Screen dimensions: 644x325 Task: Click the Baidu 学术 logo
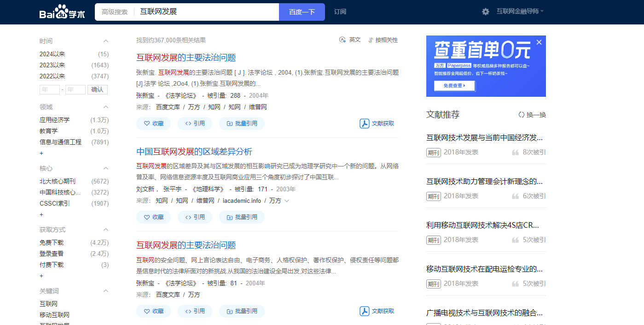(62, 12)
